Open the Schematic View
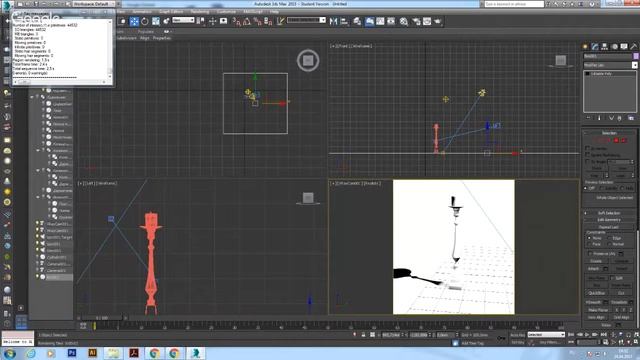The image size is (640, 360). pyautogui.click(x=391, y=21)
